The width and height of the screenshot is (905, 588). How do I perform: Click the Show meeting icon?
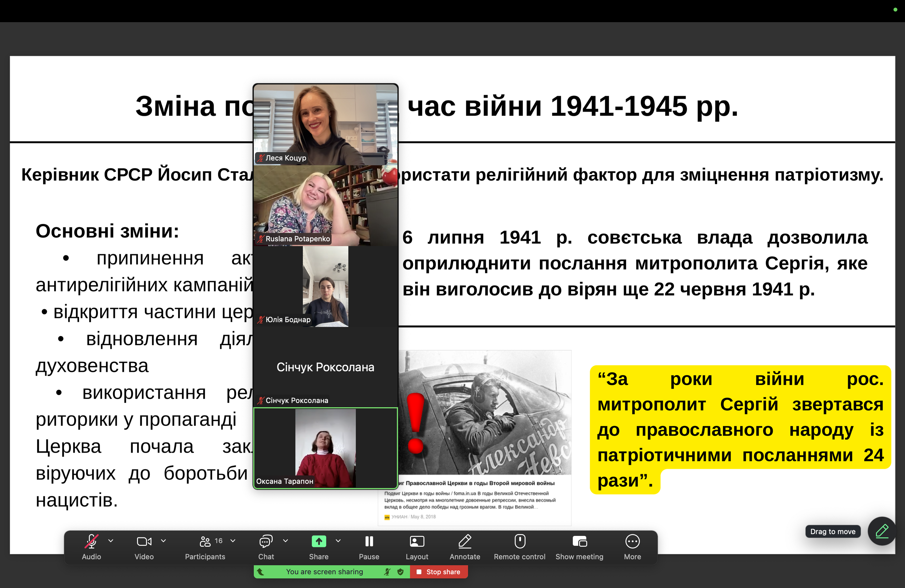pyautogui.click(x=579, y=541)
